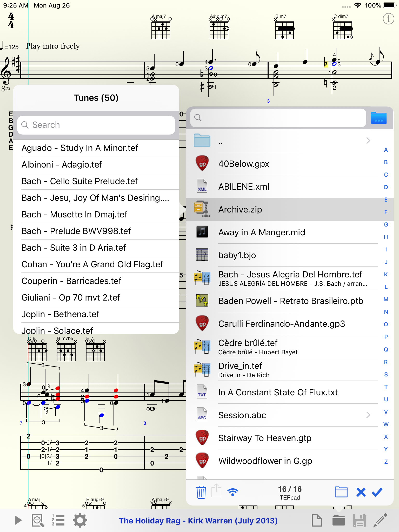
Task: Jump to index letter S
Action: [386, 374]
